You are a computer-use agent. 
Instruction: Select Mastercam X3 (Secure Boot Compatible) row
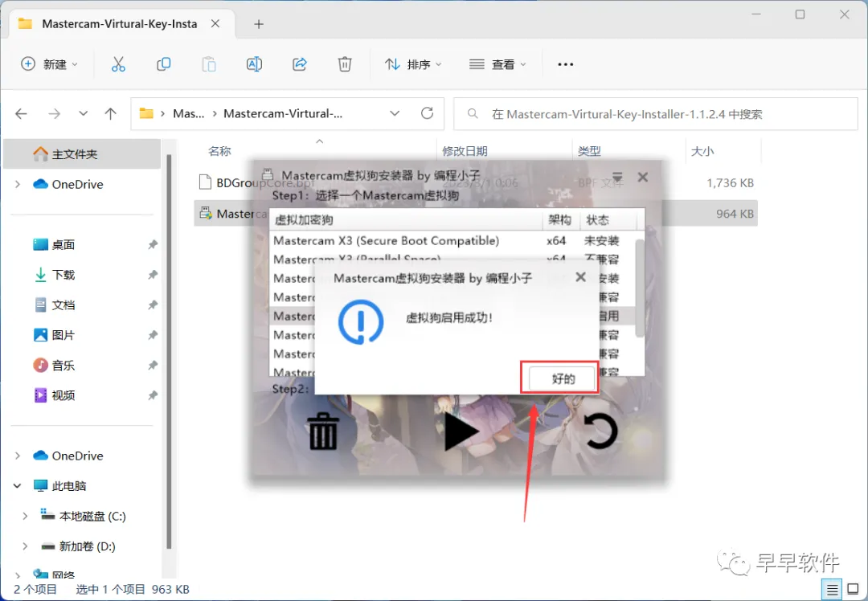pyautogui.click(x=452, y=241)
